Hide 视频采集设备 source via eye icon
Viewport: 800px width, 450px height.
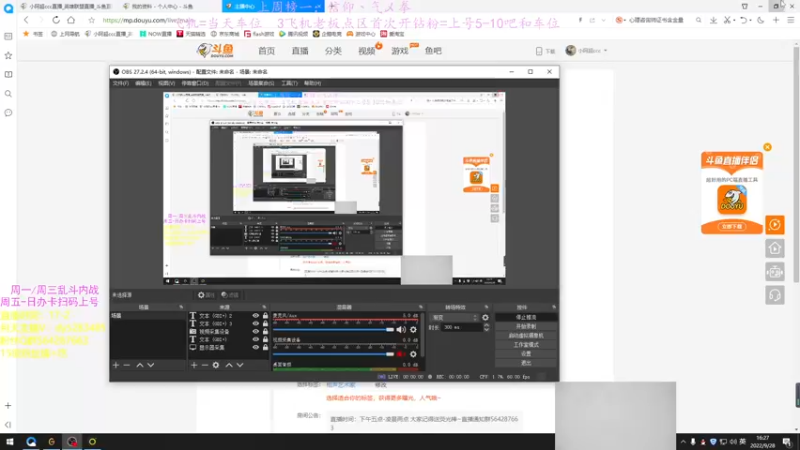pos(256,332)
